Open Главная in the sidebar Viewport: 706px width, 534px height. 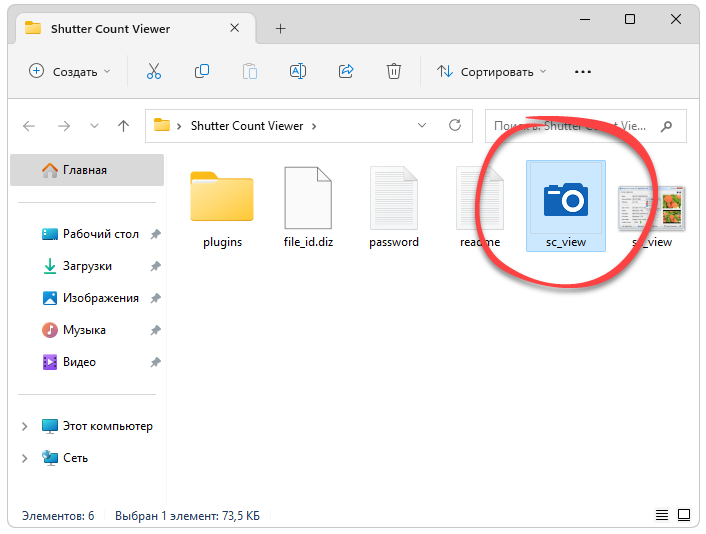pos(87,170)
